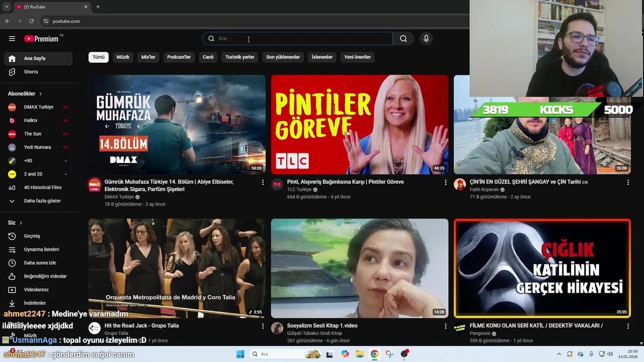Click the Fatih Koparan channel name link

coord(484,190)
